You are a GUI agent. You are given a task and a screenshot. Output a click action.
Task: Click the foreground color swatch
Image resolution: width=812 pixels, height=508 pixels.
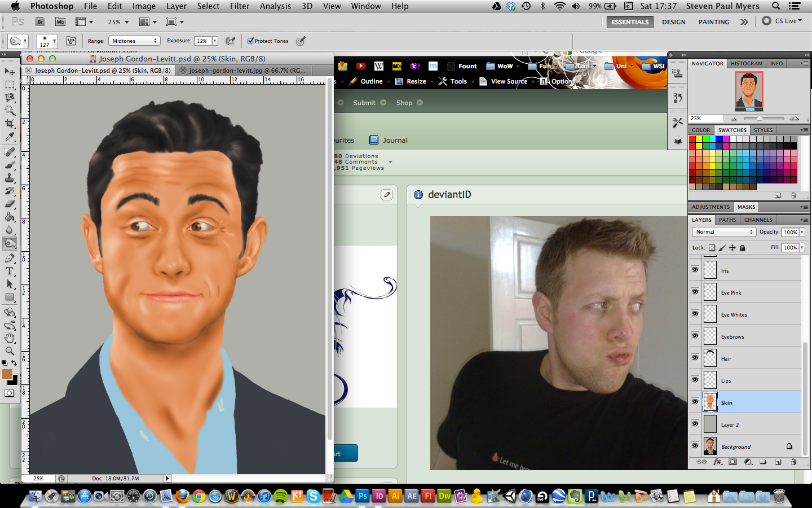tap(6, 374)
